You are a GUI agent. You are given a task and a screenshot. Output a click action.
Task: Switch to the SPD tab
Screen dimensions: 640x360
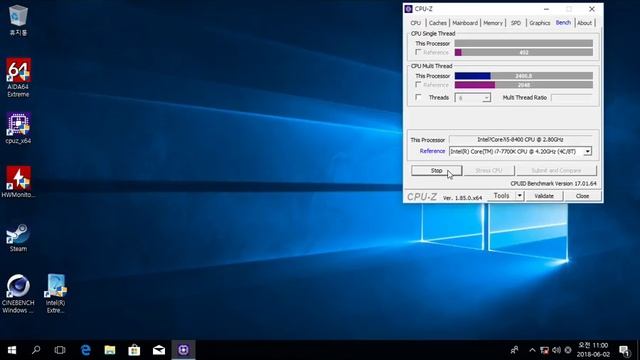pyautogui.click(x=516, y=23)
